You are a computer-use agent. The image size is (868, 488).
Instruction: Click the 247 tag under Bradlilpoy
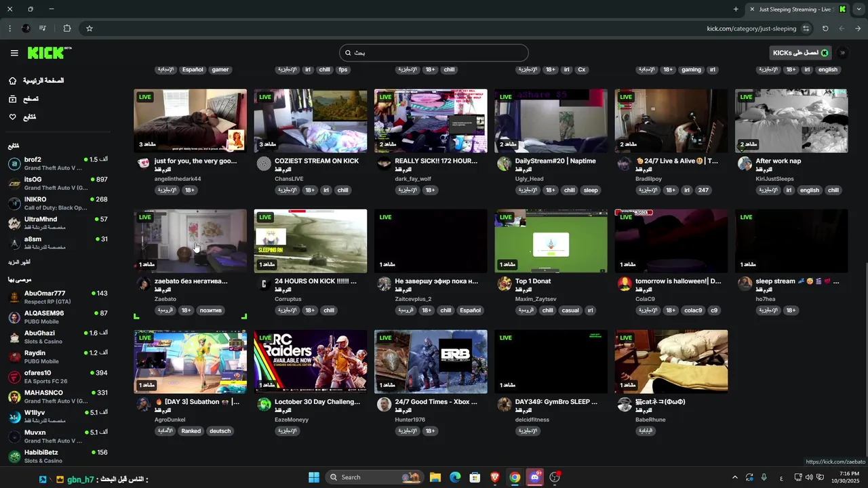coord(703,190)
